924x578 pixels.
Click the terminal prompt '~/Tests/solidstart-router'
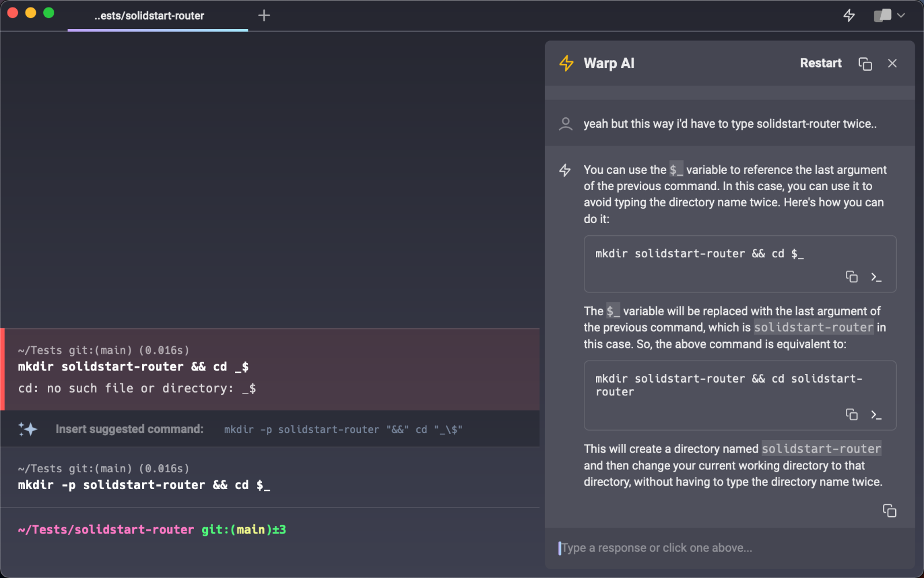(x=106, y=529)
